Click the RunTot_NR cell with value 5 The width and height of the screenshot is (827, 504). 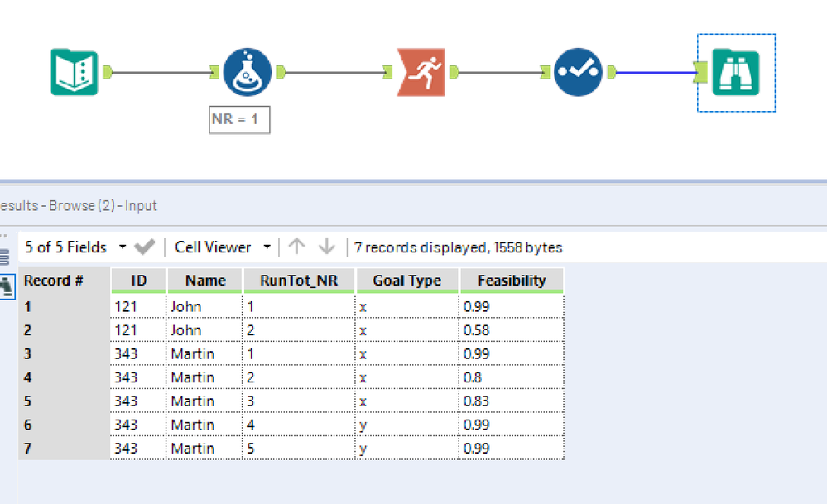coord(299,448)
